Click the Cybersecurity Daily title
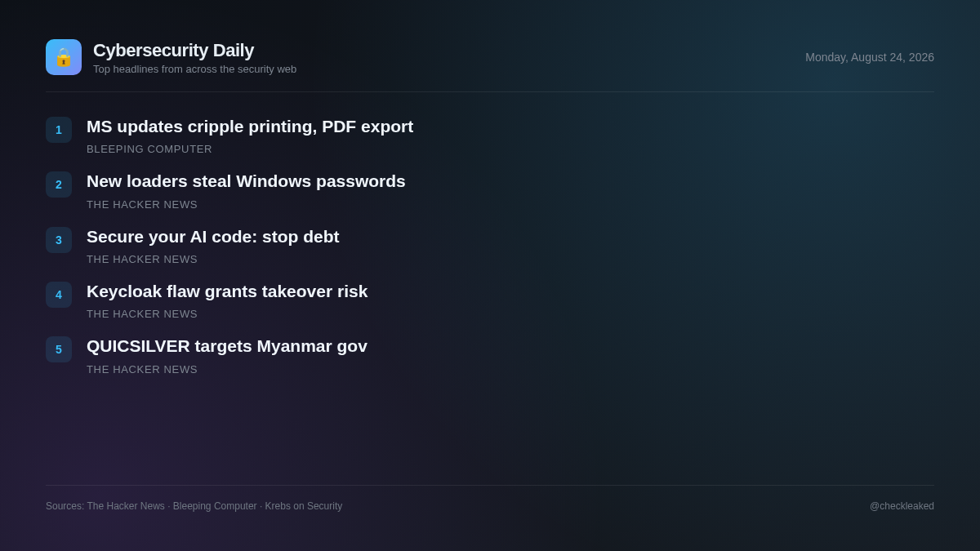980x551 pixels. [173, 51]
